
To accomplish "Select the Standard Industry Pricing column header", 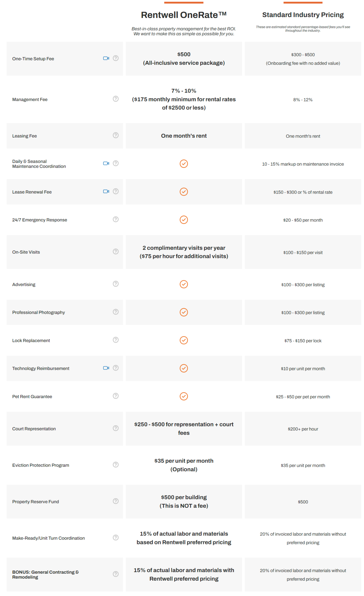I will (303, 14).
